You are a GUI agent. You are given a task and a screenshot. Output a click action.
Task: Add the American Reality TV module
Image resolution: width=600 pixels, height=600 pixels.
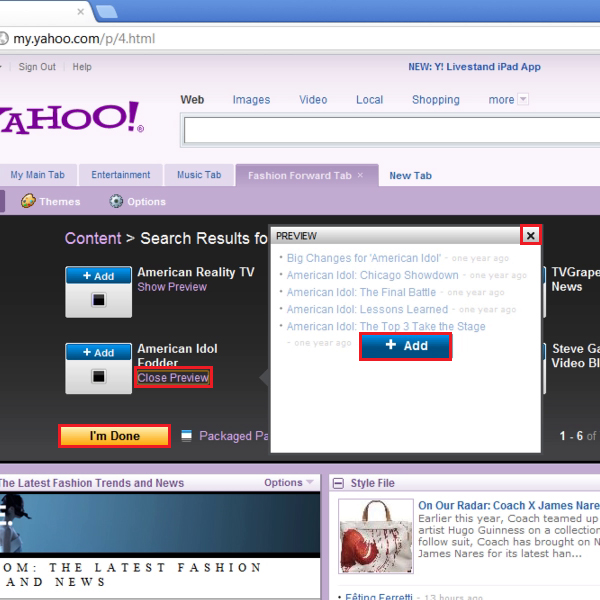pyautogui.click(x=98, y=276)
